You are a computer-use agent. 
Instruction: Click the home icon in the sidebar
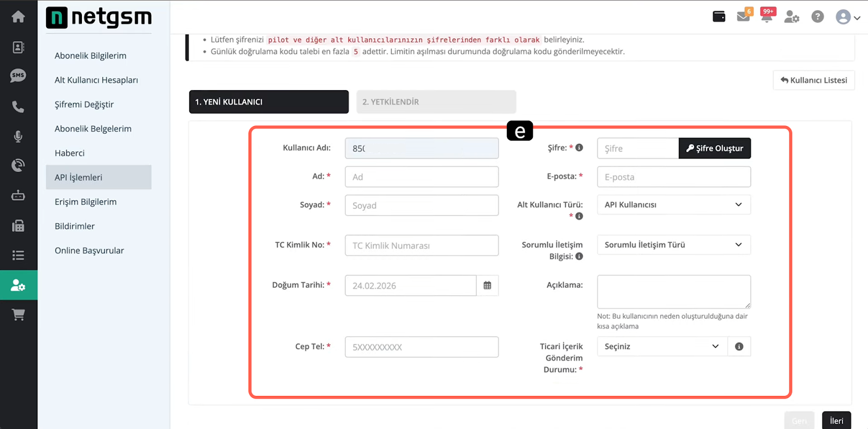tap(18, 17)
